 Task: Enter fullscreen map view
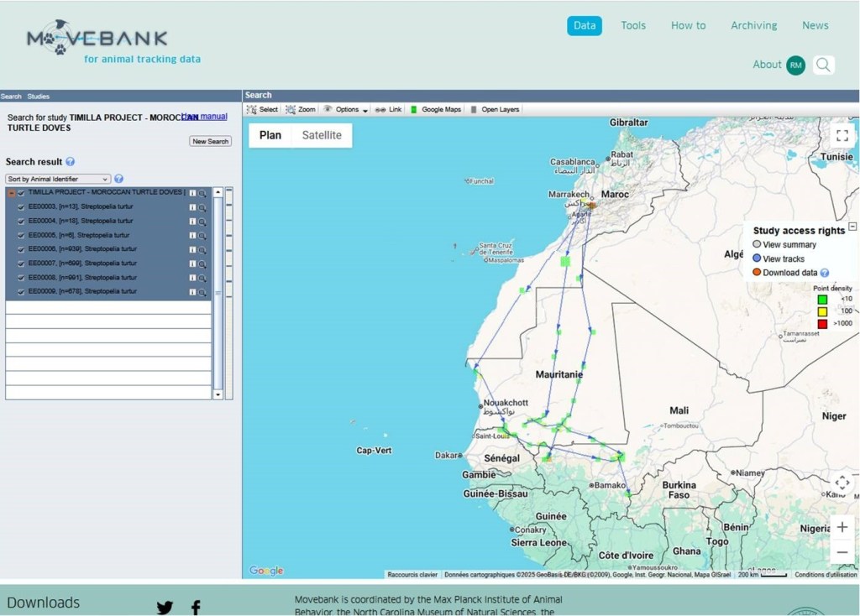(842, 135)
